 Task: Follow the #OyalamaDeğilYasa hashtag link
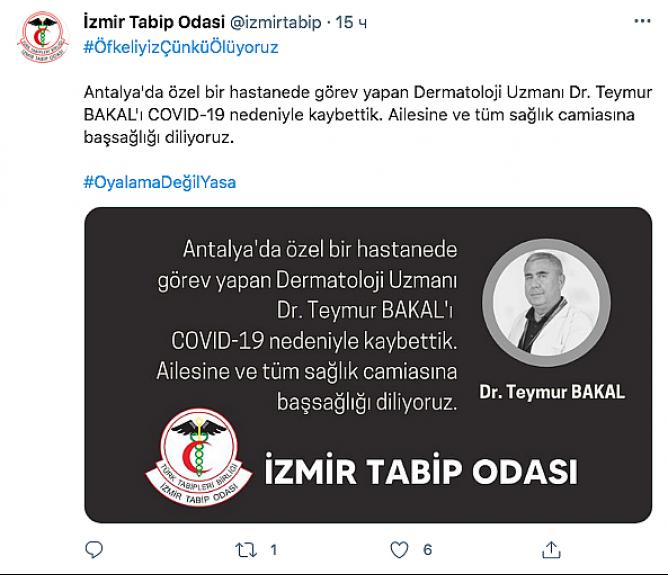click(x=160, y=182)
